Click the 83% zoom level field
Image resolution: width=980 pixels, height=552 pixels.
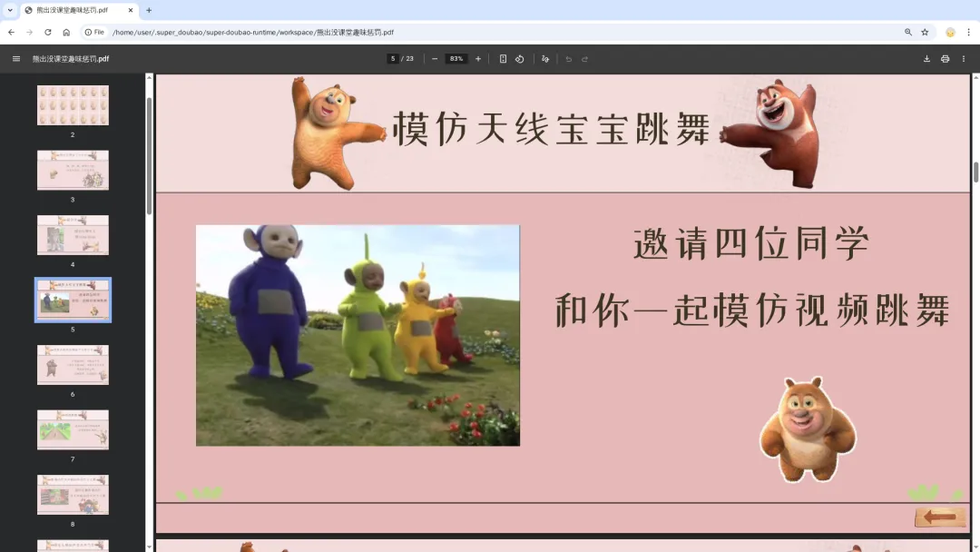(x=456, y=59)
